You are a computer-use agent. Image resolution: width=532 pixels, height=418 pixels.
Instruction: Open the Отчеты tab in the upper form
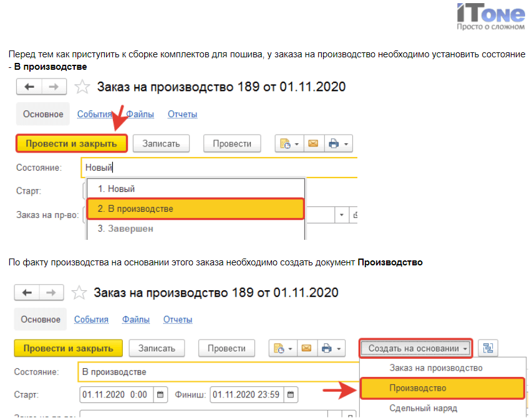coord(182,114)
